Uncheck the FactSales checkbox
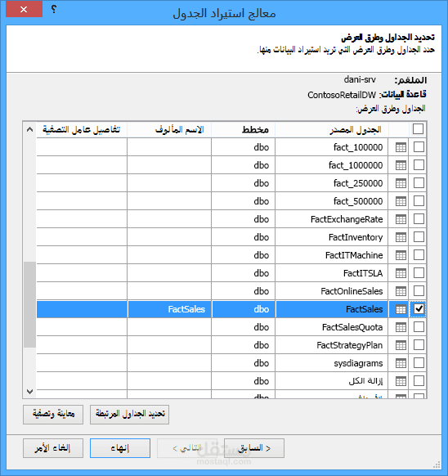 coord(419,308)
